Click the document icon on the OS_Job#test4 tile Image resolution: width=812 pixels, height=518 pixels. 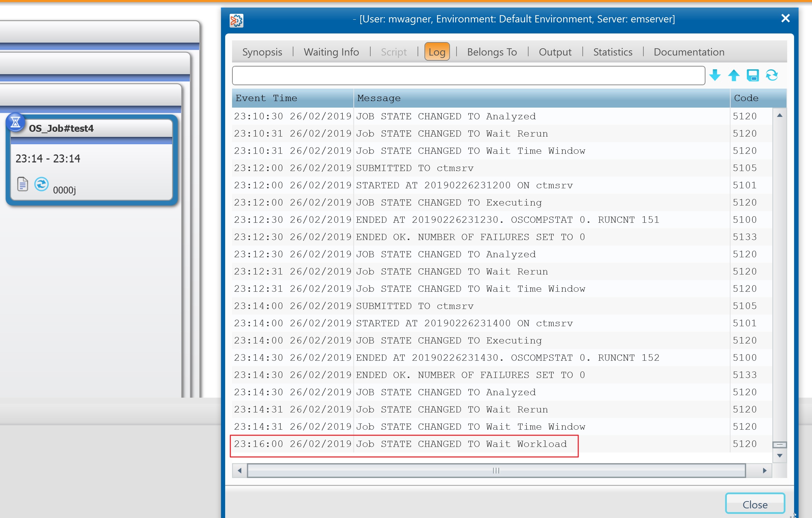pyautogui.click(x=23, y=184)
